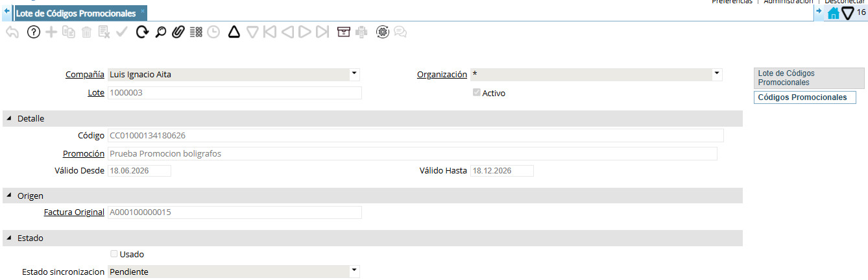Screen dimensions: 868x280
Task: Open the Compañía dropdown
Action: 354,74
